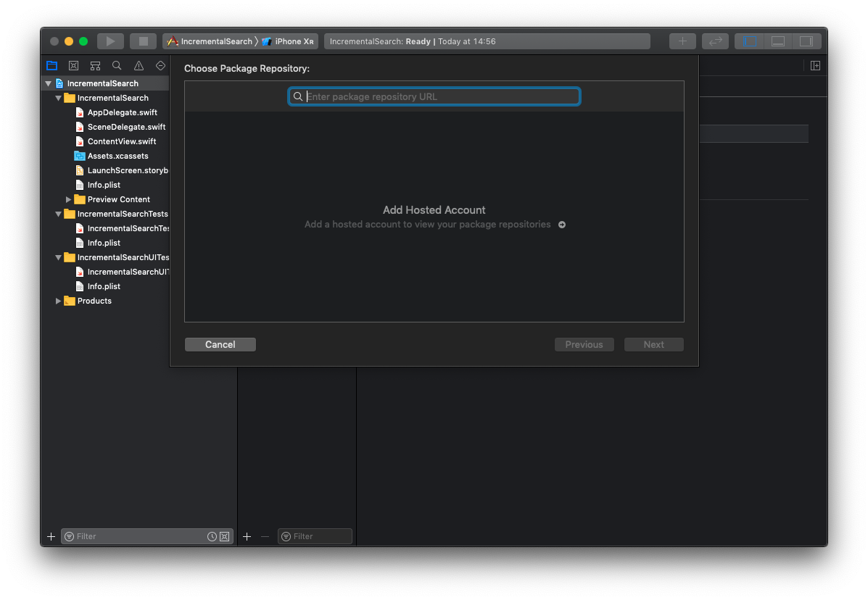This screenshot has width=868, height=600.
Task: Click the Add Hosted Account link arrow
Action: click(x=562, y=225)
